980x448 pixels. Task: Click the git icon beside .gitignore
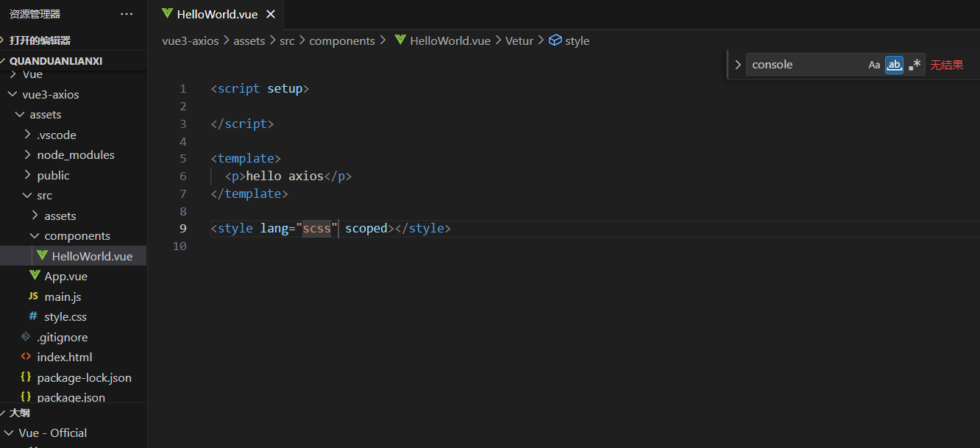tap(26, 337)
